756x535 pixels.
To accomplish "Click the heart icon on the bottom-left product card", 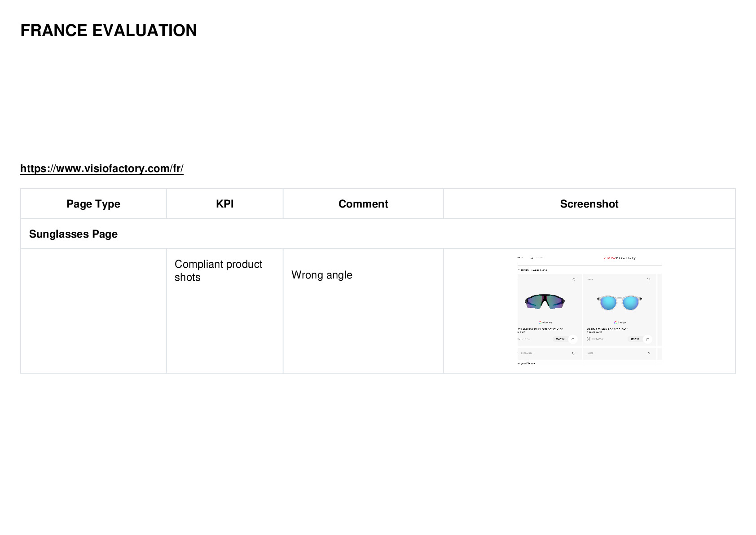I will click(573, 354).
